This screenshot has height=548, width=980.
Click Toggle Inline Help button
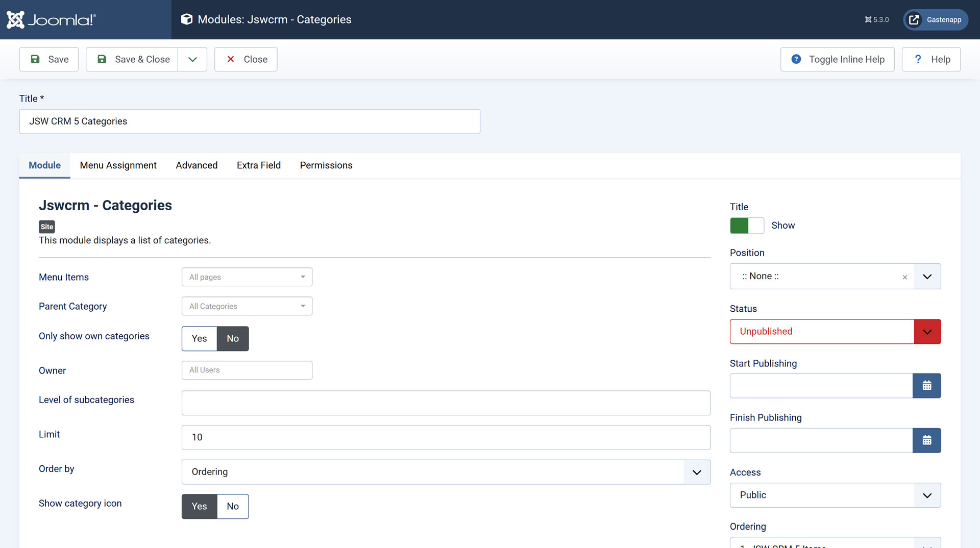tap(837, 59)
